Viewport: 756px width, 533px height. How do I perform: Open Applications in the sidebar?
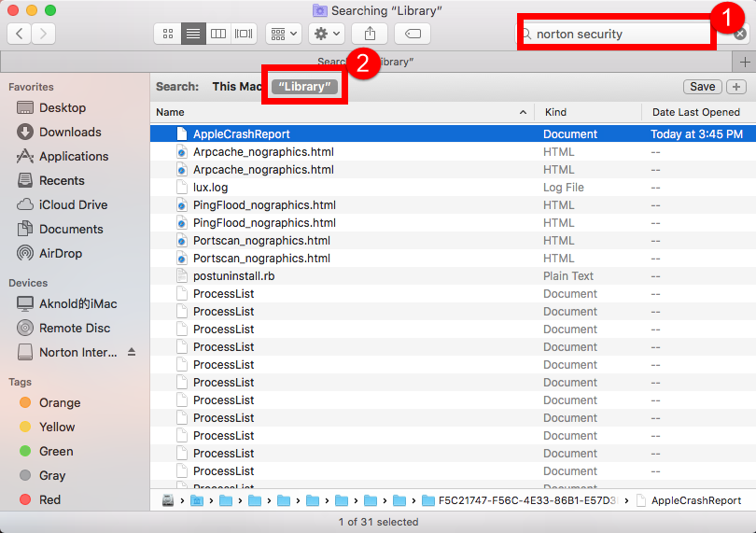click(x=74, y=156)
